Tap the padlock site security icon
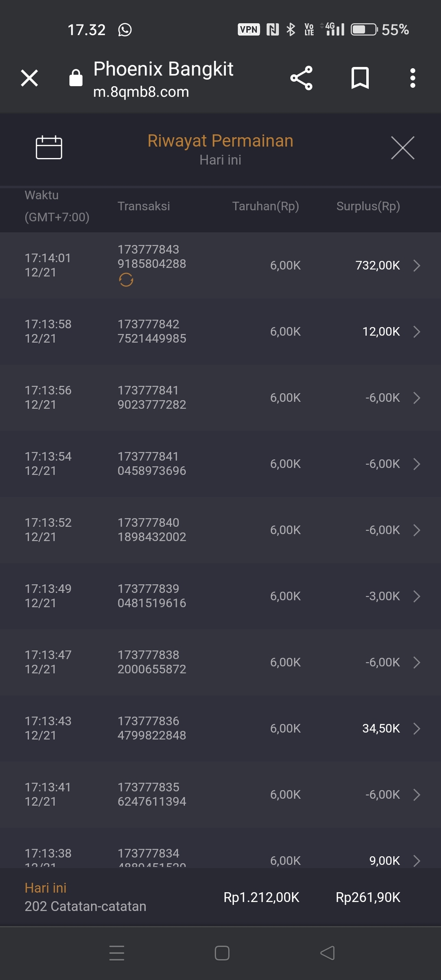 pos(76,78)
